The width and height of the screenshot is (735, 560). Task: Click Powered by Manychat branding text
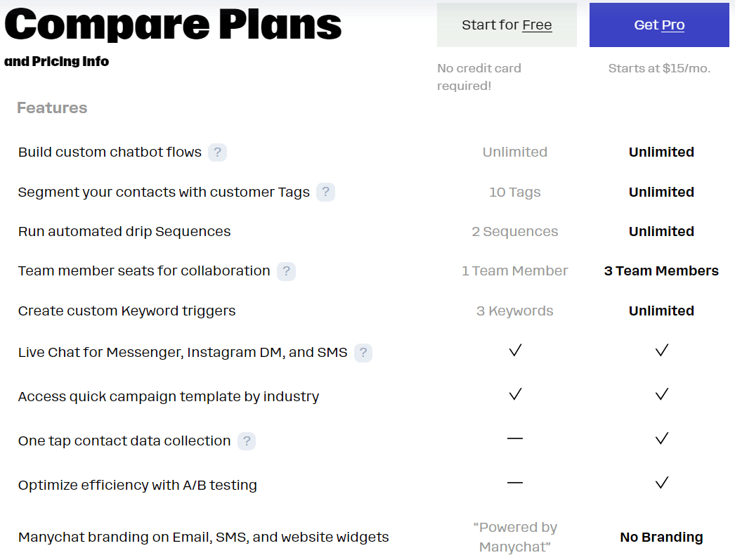click(x=515, y=537)
